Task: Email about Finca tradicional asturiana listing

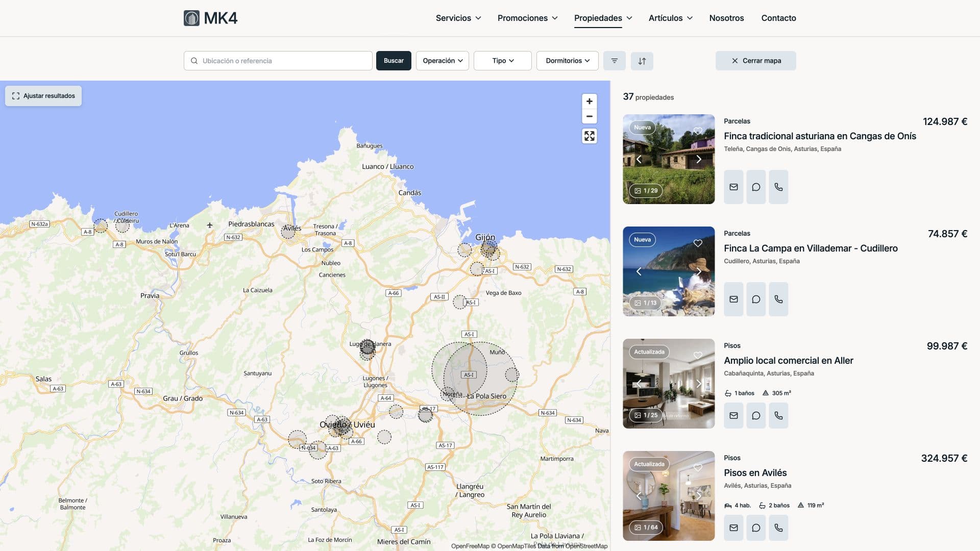Action: pos(733,187)
